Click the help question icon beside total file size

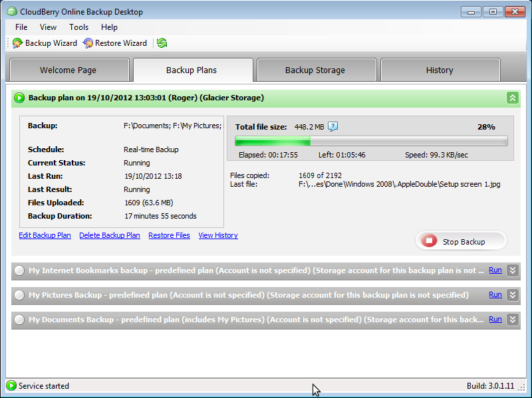point(333,127)
